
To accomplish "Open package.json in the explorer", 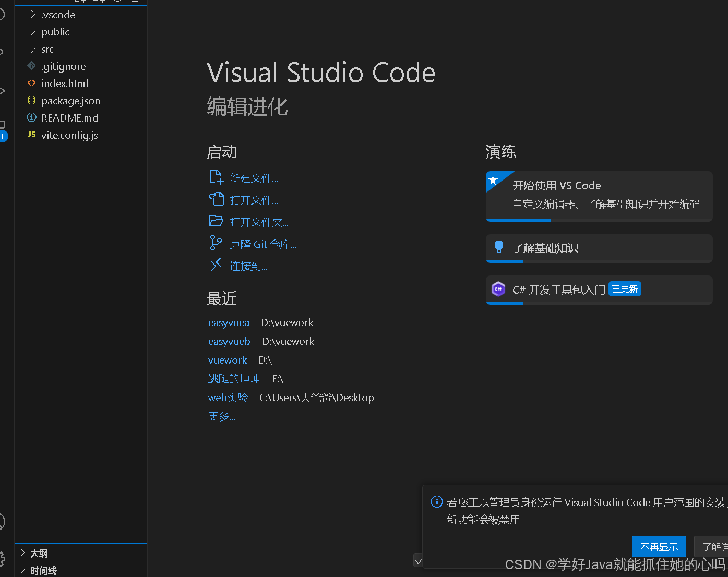I will pos(70,101).
